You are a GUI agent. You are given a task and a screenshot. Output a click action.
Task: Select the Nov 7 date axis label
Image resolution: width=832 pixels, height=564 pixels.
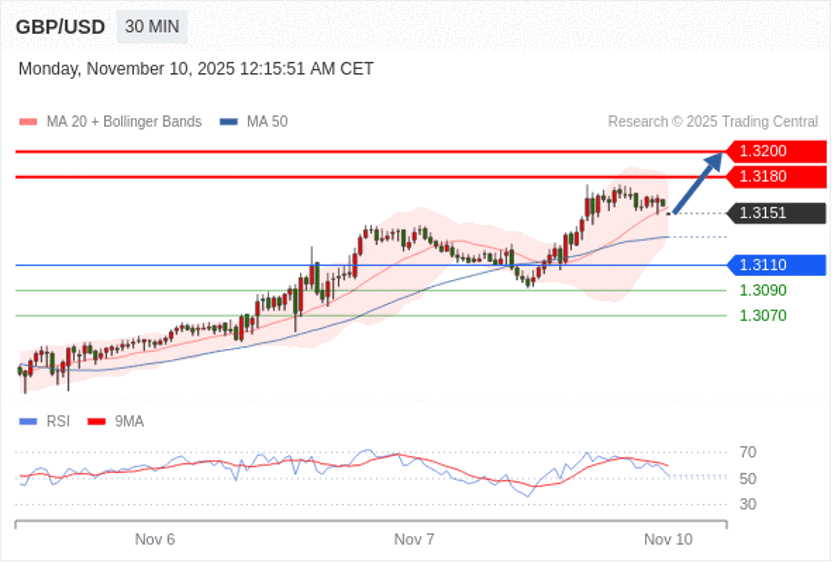414,539
